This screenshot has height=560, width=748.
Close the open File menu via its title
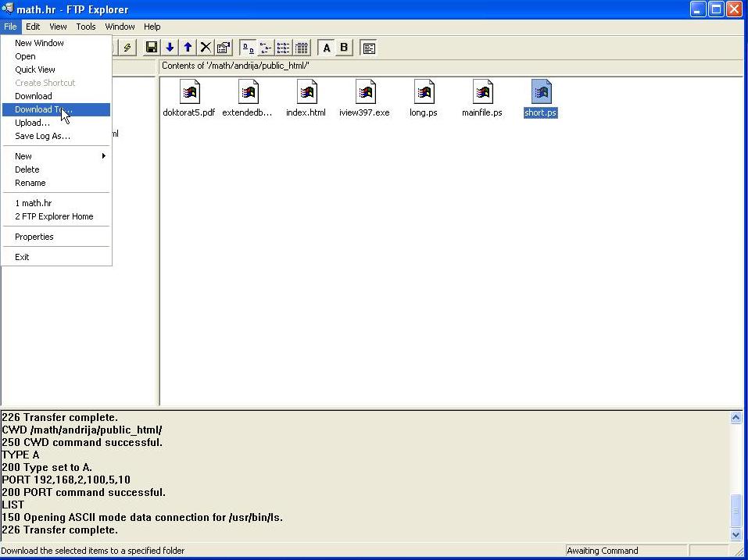[x=10, y=27]
